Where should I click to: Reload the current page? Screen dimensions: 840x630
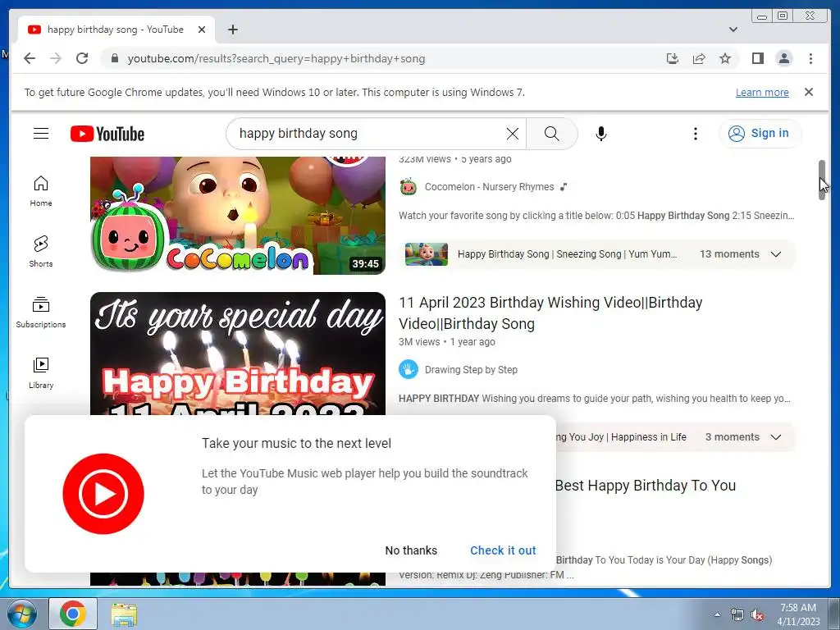82,58
